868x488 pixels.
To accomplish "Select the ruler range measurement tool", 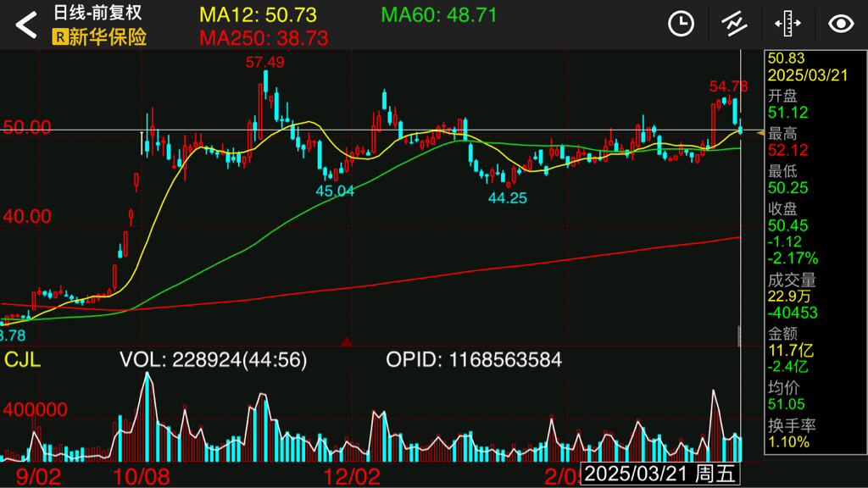I will [787, 24].
